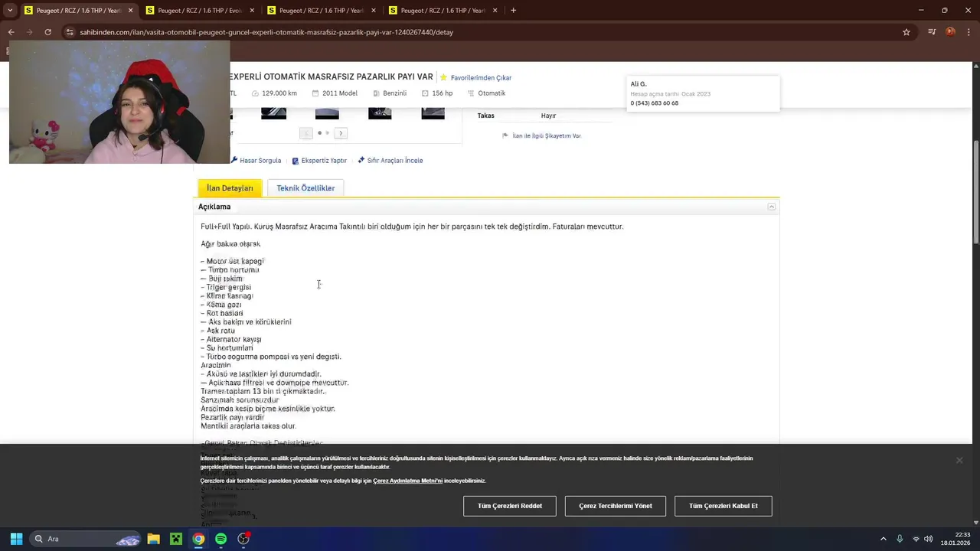The image size is (980, 551).
Task: Open the Minecraft creeper taskbar icon
Action: point(176,539)
